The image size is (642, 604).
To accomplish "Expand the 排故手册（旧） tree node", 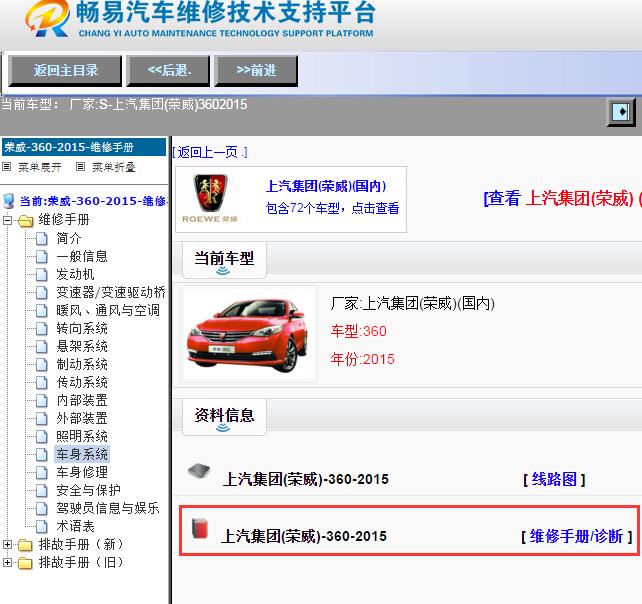I will coord(7,562).
